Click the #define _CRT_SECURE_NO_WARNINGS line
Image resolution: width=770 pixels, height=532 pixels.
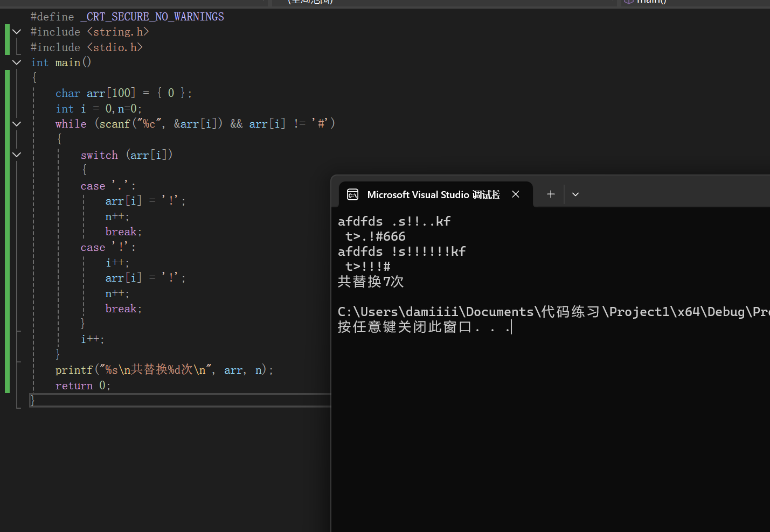127,17
